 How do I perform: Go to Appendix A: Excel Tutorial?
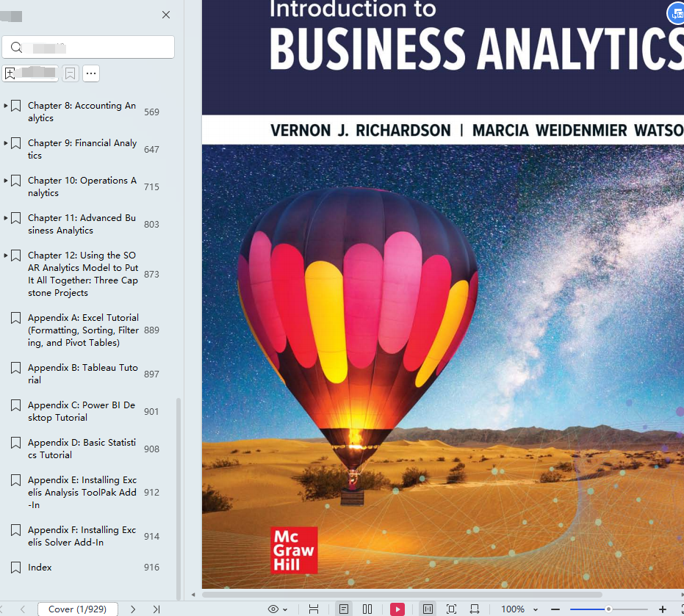(83, 330)
